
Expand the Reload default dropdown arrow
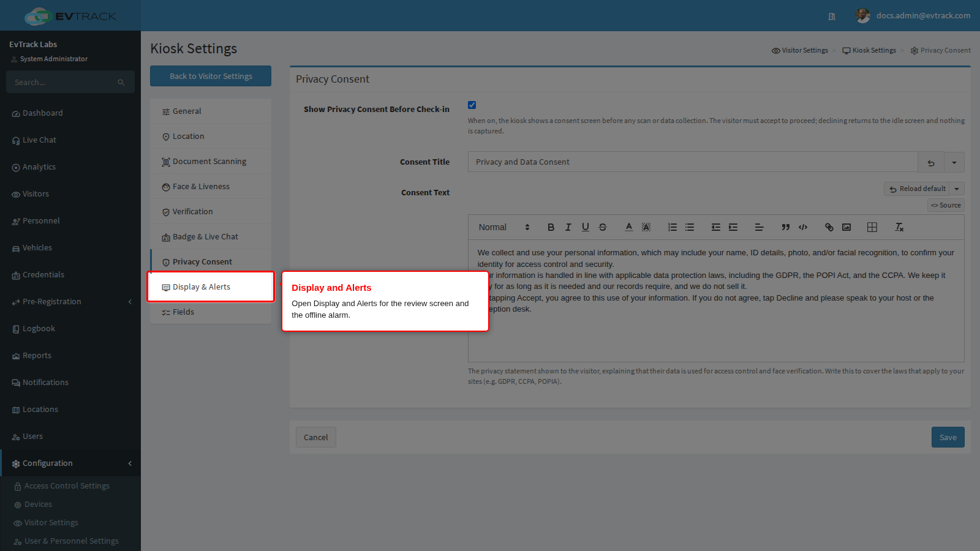click(957, 189)
